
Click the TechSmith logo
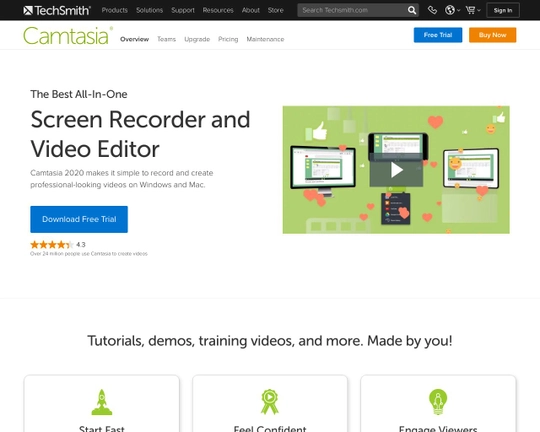pyautogui.click(x=57, y=10)
